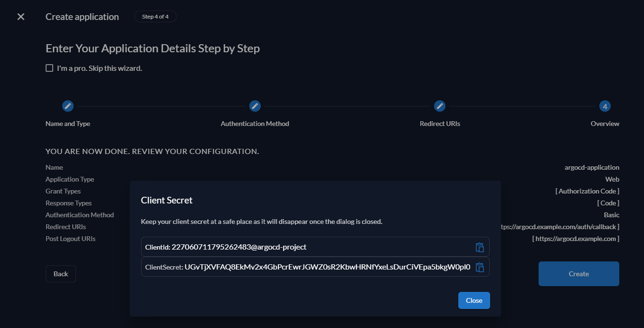Viewport: 644px width, 328px height.
Task: Copy the ClientSecret to clipboard
Action: 480,267
